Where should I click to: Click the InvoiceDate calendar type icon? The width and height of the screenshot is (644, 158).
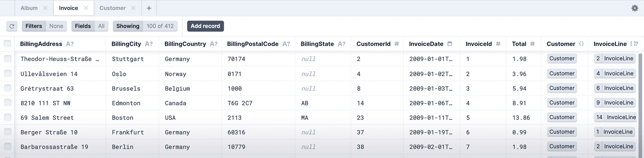[450, 44]
